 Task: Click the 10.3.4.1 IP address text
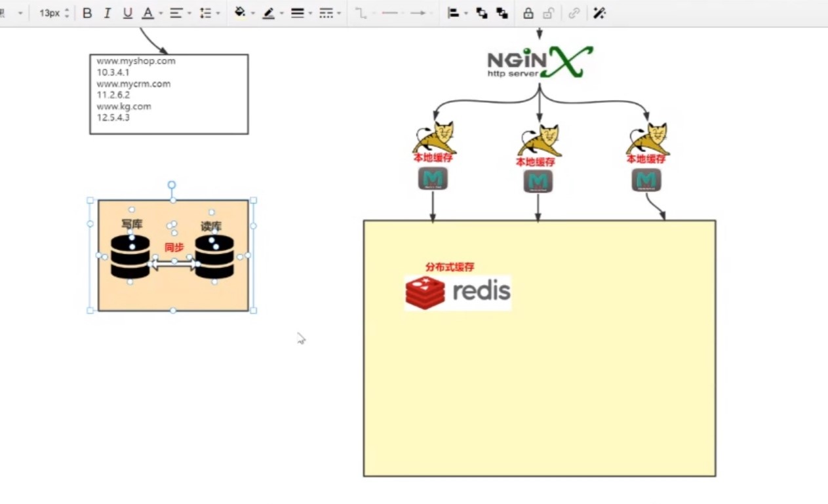pyautogui.click(x=113, y=72)
